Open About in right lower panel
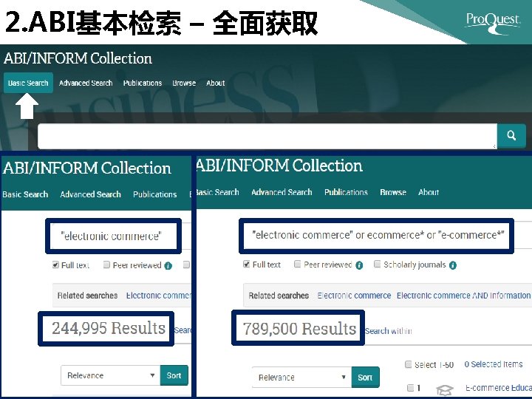Screen dimensions: 532x399 click(x=429, y=192)
